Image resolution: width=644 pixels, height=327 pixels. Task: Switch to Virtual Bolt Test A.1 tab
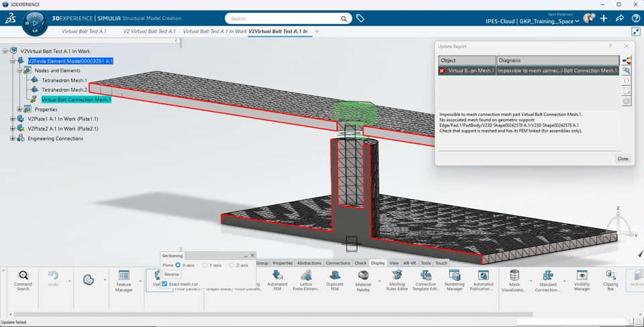pyautogui.click(x=84, y=31)
